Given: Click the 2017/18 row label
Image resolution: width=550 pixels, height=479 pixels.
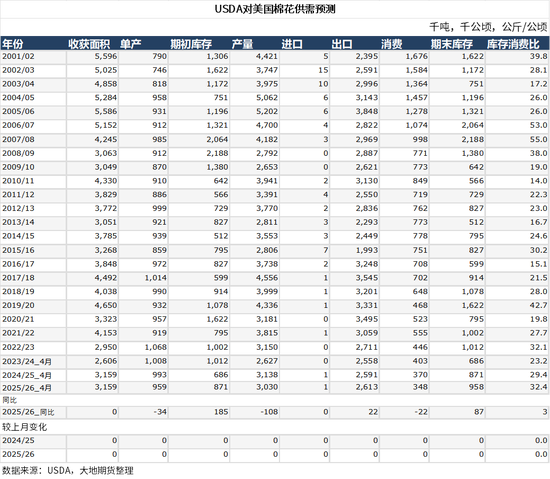Looking at the screenshot, I should [18, 278].
